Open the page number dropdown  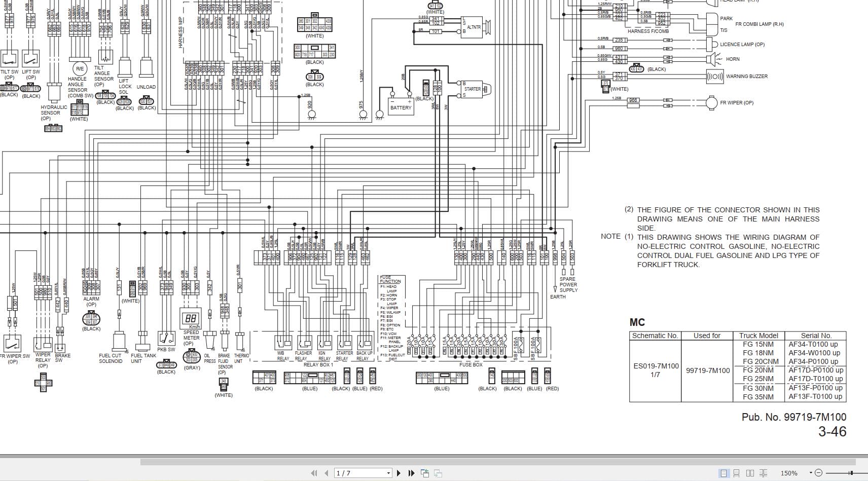pyautogui.click(x=388, y=473)
